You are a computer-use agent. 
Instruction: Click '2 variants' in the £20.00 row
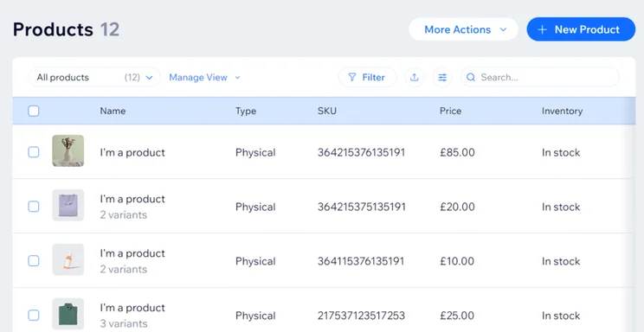(x=124, y=214)
